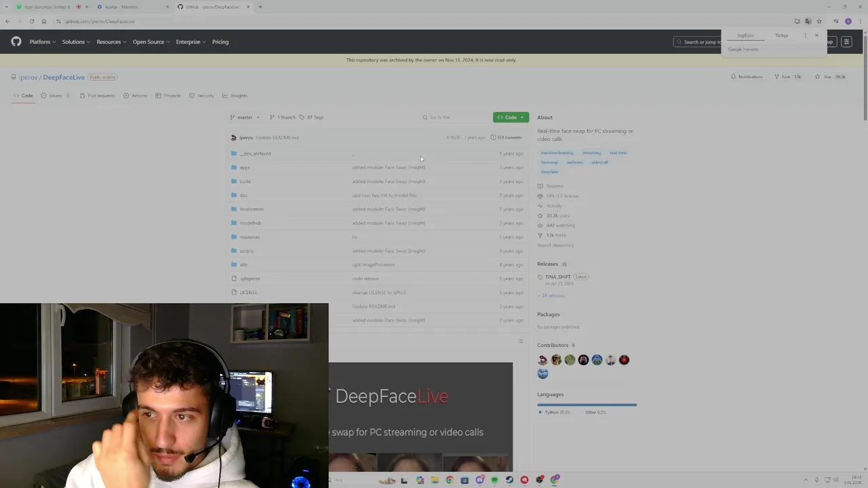
Task: Open the _dev_archived folder
Action: point(255,154)
